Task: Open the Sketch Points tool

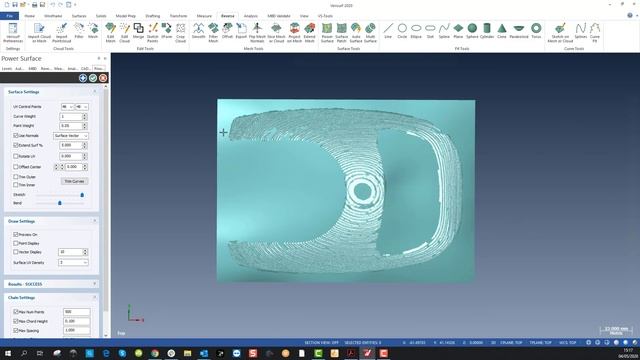Action: [153, 32]
